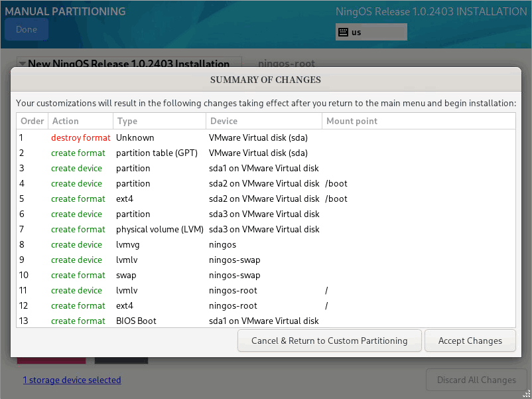Image resolution: width=532 pixels, height=399 pixels.
Task: Sort by the Action column header
Action: [x=80, y=121]
